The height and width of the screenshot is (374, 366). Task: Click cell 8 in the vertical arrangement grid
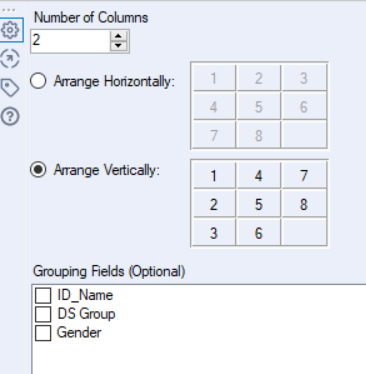pyautogui.click(x=304, y=204)
